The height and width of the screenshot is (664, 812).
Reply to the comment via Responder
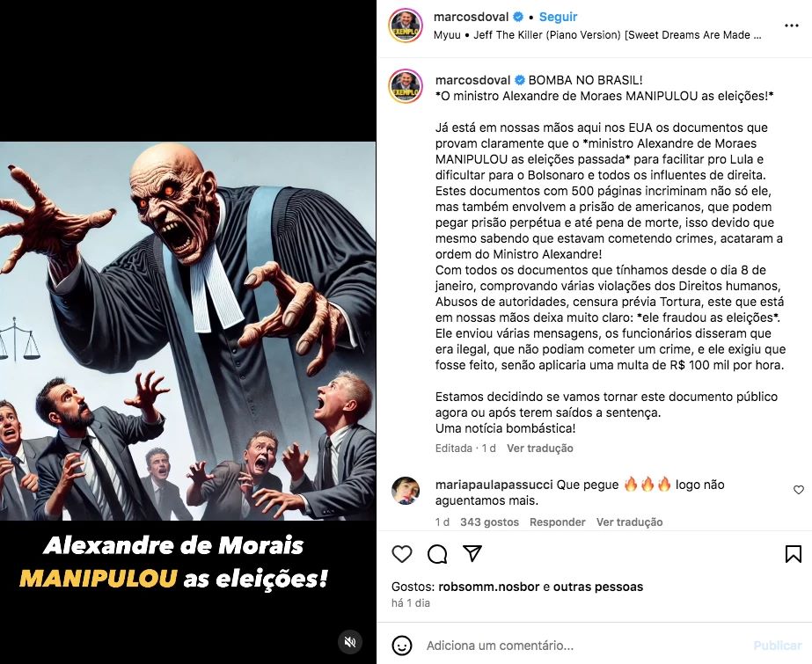tap(557, 522)
